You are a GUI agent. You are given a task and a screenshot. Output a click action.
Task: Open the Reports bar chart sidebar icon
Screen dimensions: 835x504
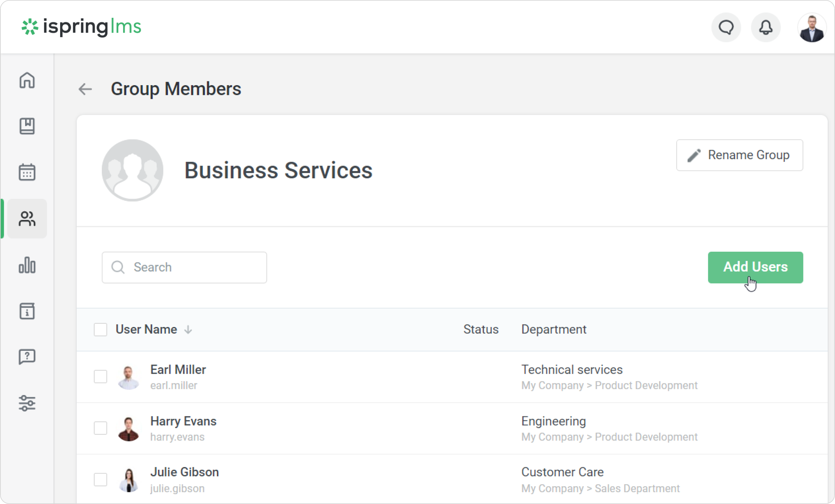27,265
